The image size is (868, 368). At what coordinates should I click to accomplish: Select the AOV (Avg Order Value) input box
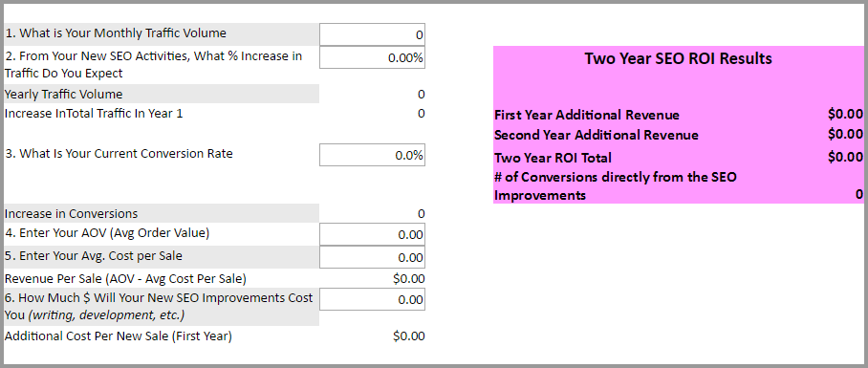[x=372, y=234]
